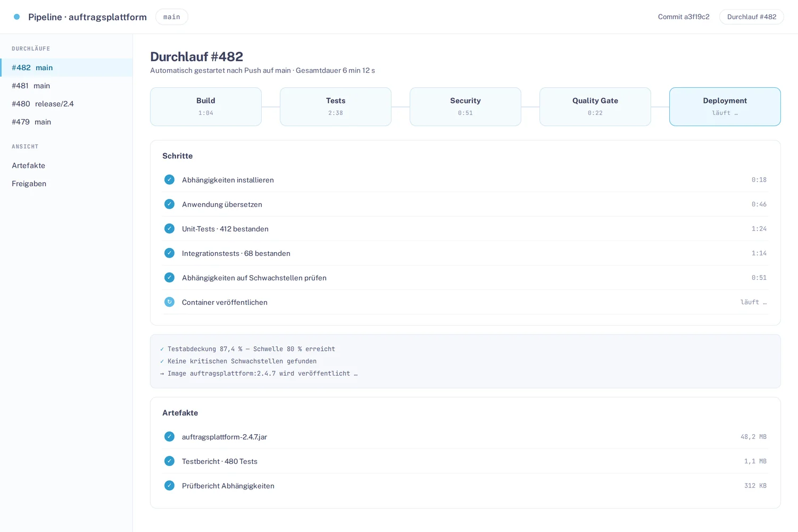Viewport: 798px width, 532px height.
Task: Select the Quality Gate stage card
Action: 595,106
